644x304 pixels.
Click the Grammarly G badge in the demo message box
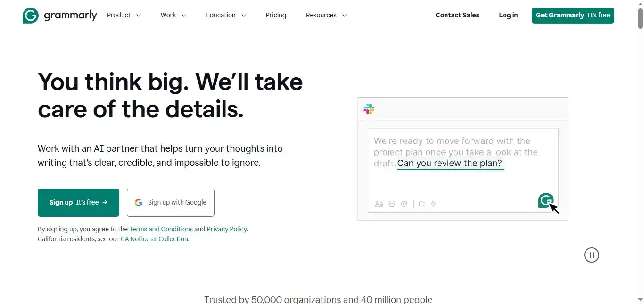tap(545, 200)
